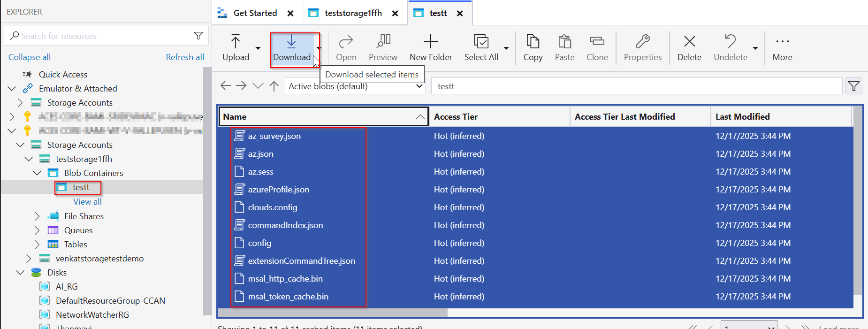868x329 pixels.
Task: Navigate forward with the right arrow
Action: pyautogui.click(x=241, y=85)
